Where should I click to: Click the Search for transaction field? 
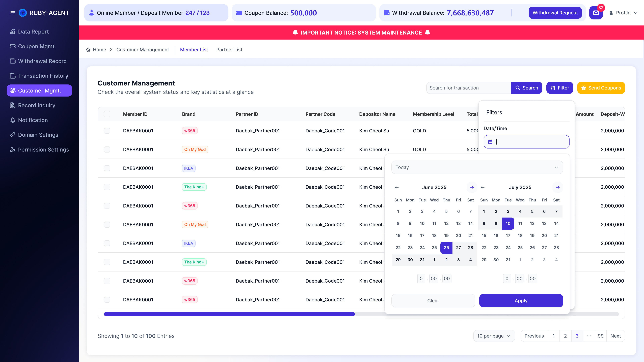point(469,88)
